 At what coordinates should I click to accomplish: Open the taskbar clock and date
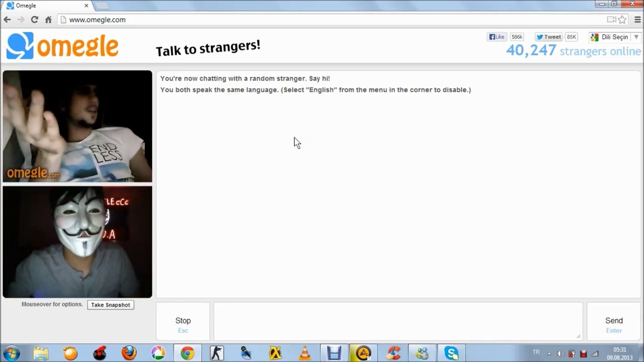point(619,353)
